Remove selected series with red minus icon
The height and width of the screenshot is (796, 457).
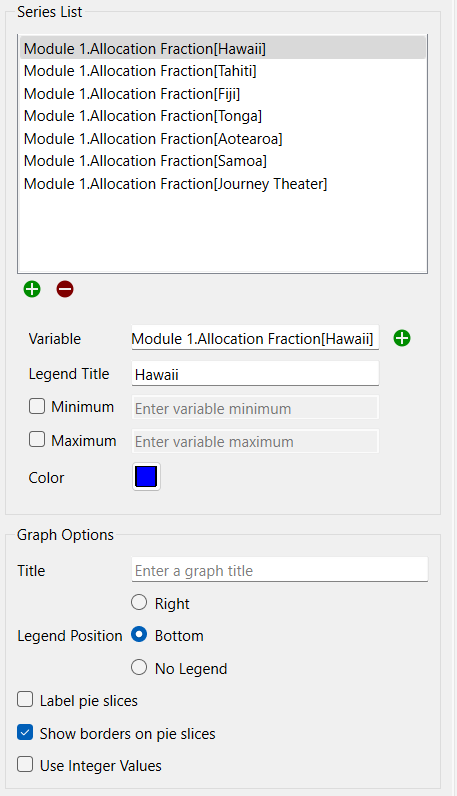pyautogui.click(x=65, y=289)
